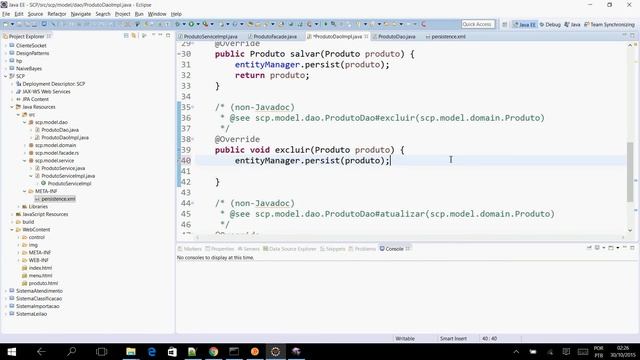The width and height of the screenshot is (640, 360).
Task: Click the Debug bug toolbar icon
Action: click(x=177, y=24)
